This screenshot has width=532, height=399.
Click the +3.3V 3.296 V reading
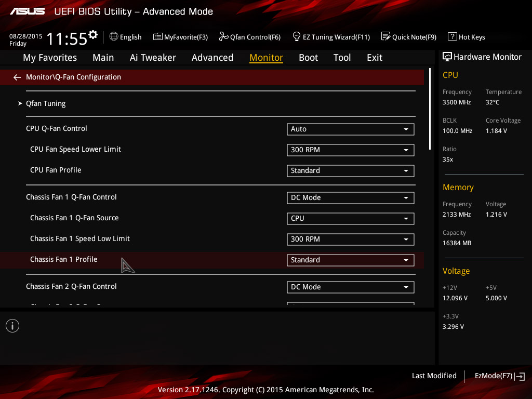pos(453,327)
